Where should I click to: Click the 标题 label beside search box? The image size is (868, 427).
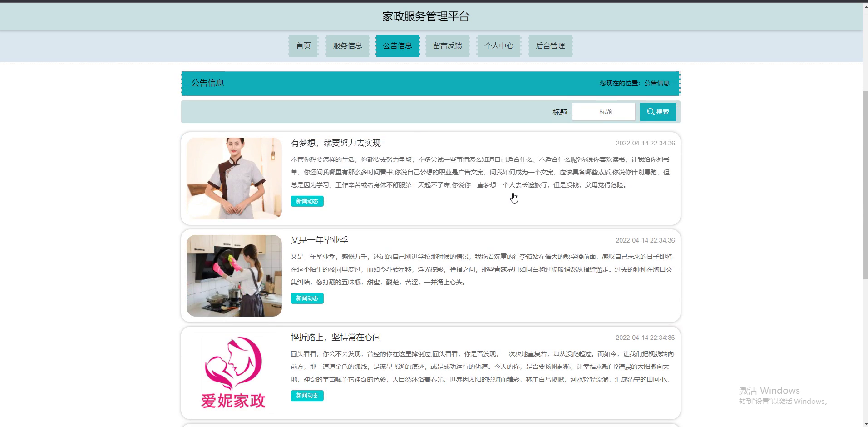(x=560, y=112)
